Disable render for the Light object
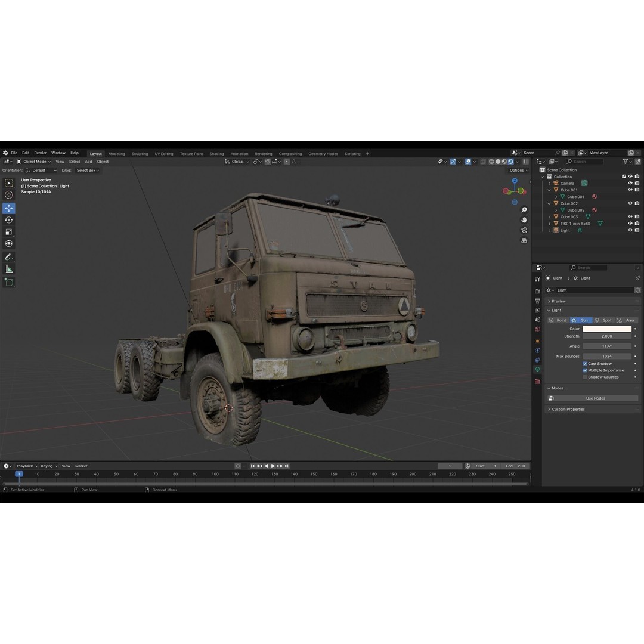 pos(637,230)
